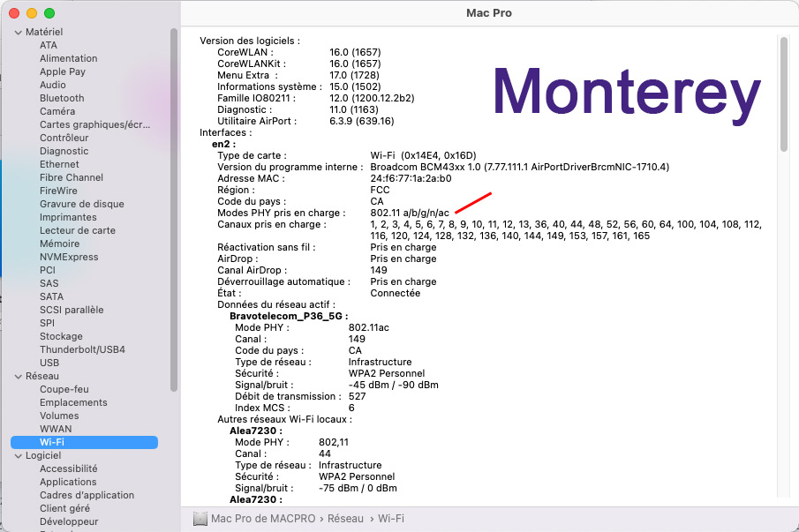Select ATA in the sidebar
799x532 pixels.
point(49,45)
